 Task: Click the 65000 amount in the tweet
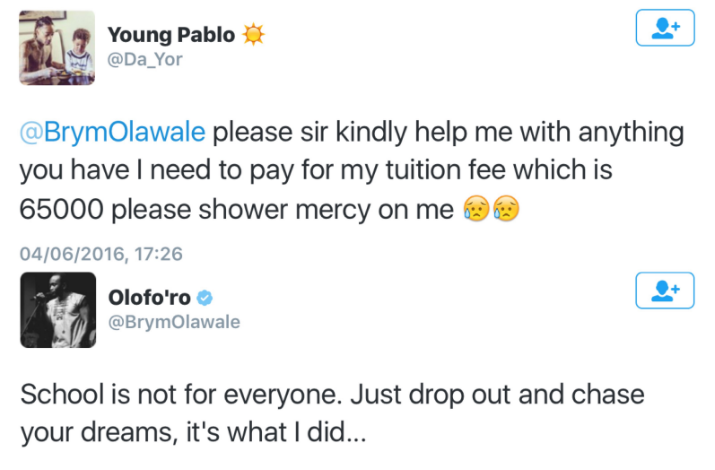(60, 211)
